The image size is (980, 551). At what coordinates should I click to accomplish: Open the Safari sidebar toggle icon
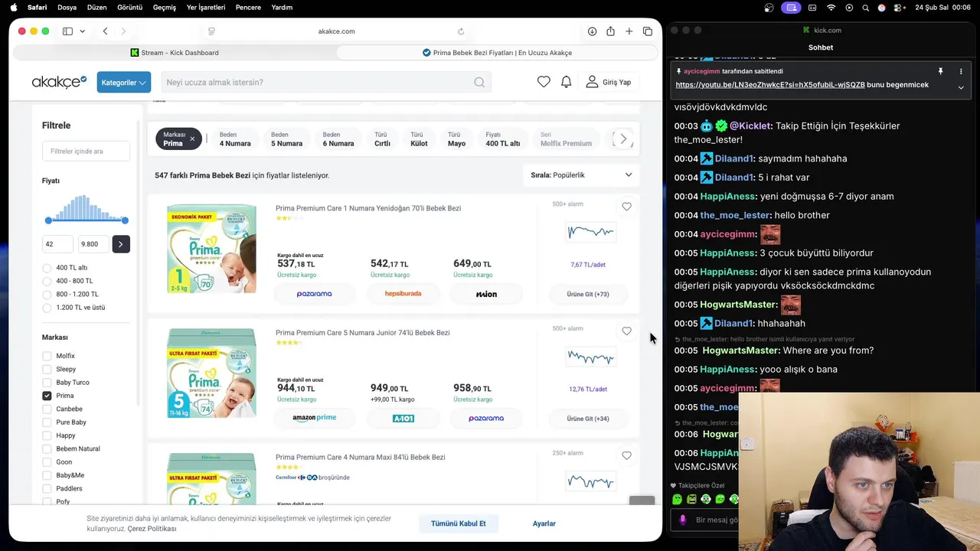coord(67,31)
